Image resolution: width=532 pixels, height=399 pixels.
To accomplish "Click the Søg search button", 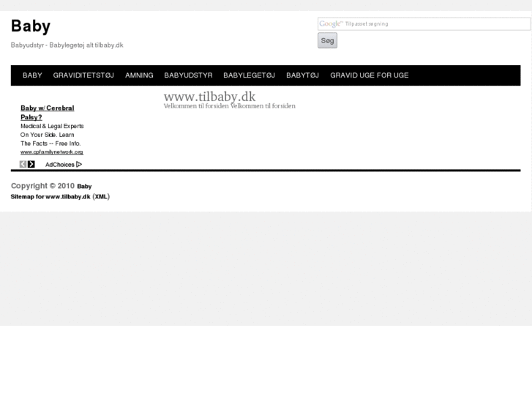I will [x=327, y=40].
